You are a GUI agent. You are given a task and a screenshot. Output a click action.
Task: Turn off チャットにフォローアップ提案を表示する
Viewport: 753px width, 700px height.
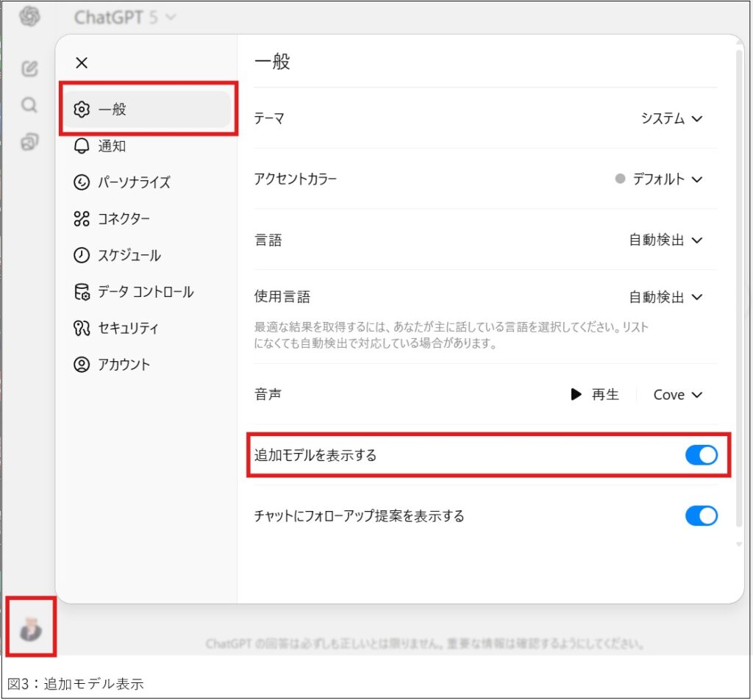(x=702, y=515)
